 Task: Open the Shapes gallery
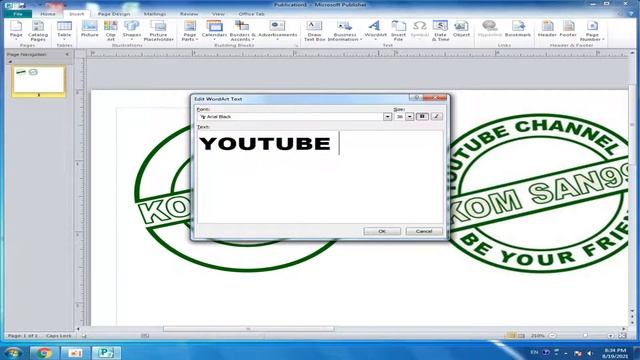point(132,31)
